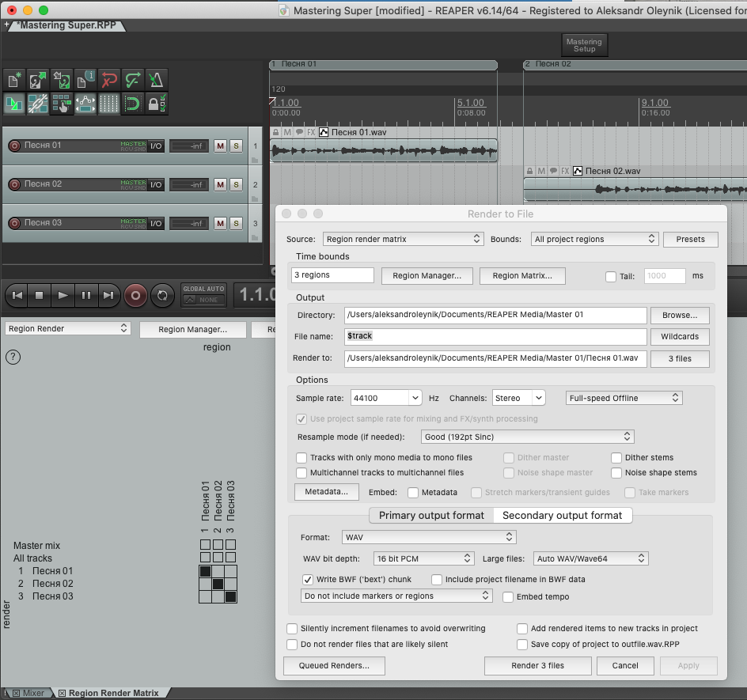Click Browse button for output directory
This screenshot has width=747, height=700.
[680, 316]
